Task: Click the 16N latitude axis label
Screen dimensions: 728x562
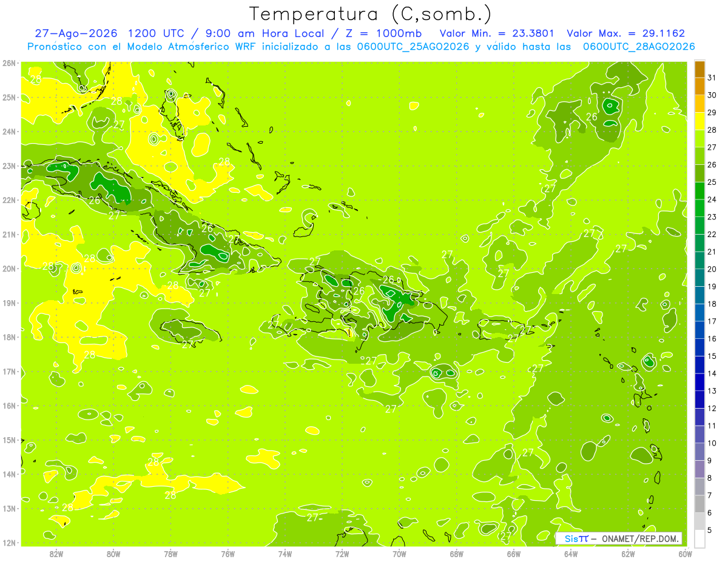Action: tap(9, 406)
